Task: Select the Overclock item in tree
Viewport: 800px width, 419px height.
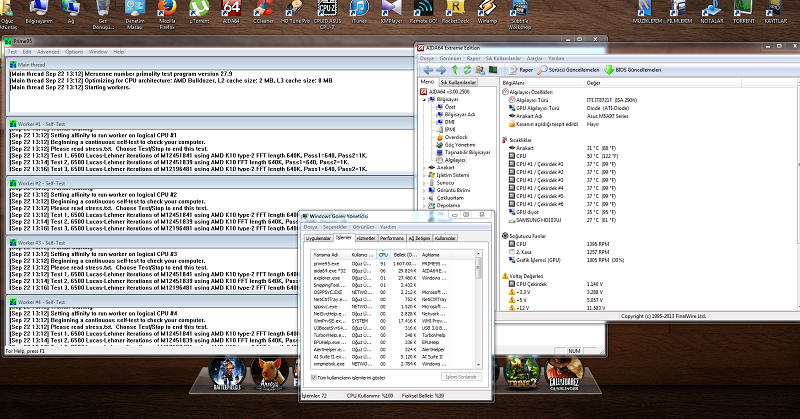Action: click(455, 136)
